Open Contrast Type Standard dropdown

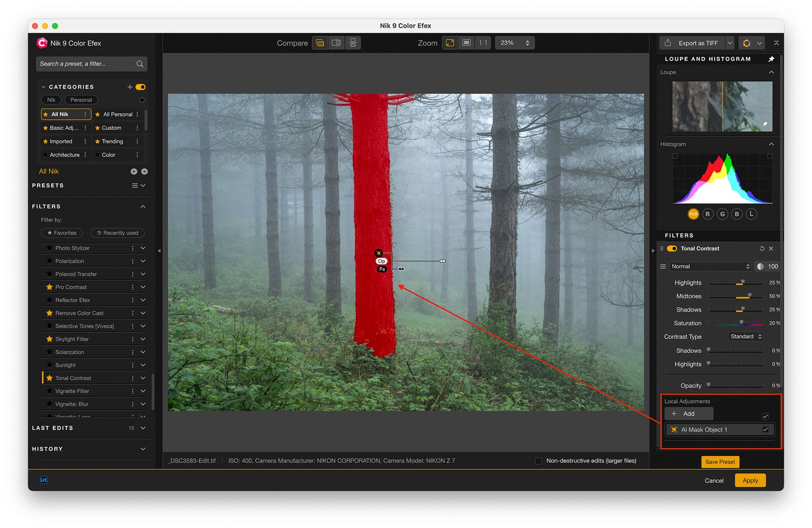(x=746, y=337)
